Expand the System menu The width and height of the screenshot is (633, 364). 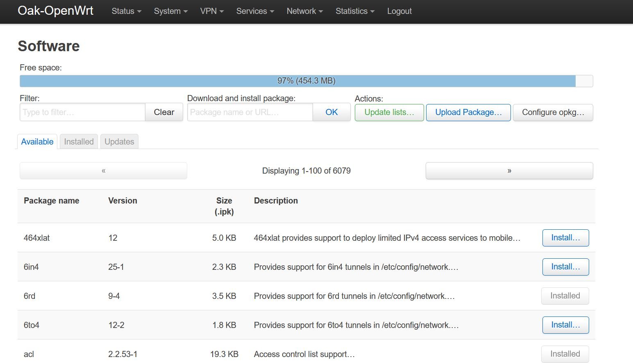pyautogui.click(x=170, y=11)
